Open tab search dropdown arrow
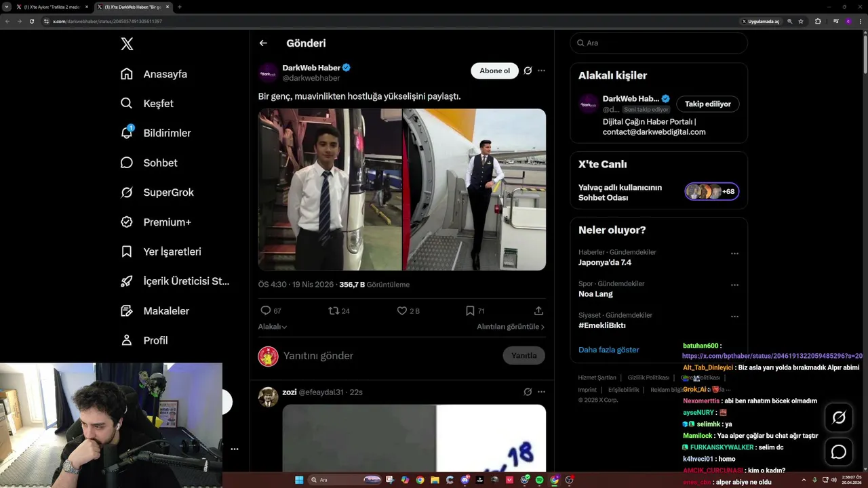Screen dimensions: 868x488 coord(7,7)
